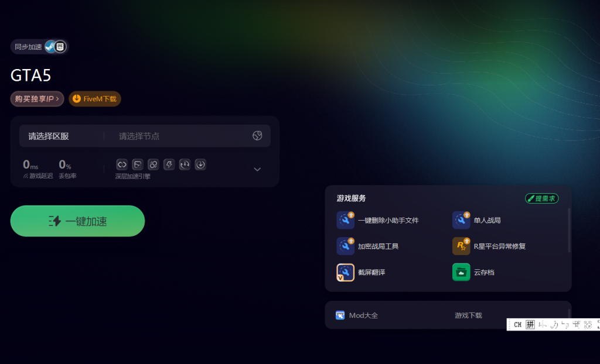Switch to the 游戏下载 tab

pos(468,315)
